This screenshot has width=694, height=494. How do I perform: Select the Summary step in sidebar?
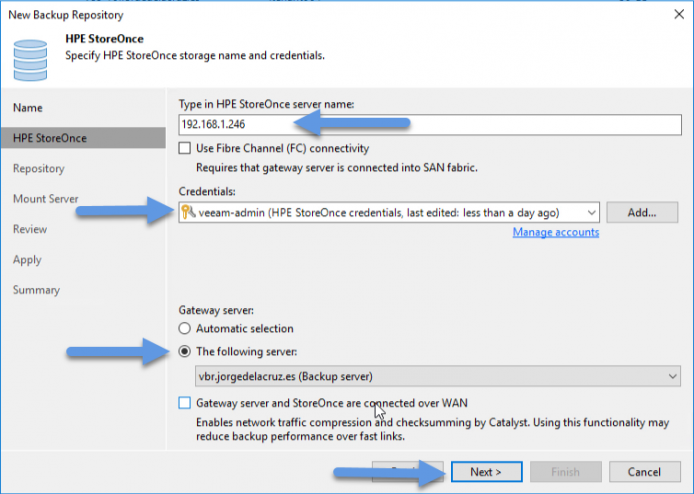pyautogui.click(x=36, y=290)
